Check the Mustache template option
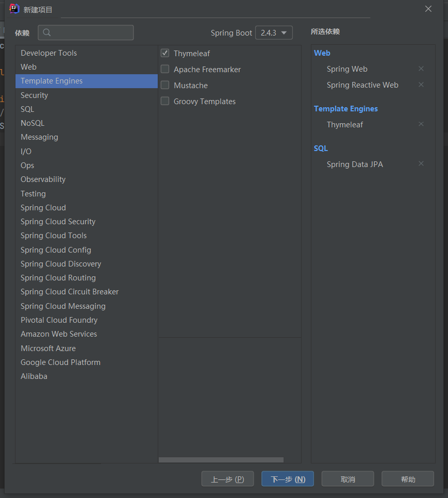448x498 pixels. pos(165,85)
